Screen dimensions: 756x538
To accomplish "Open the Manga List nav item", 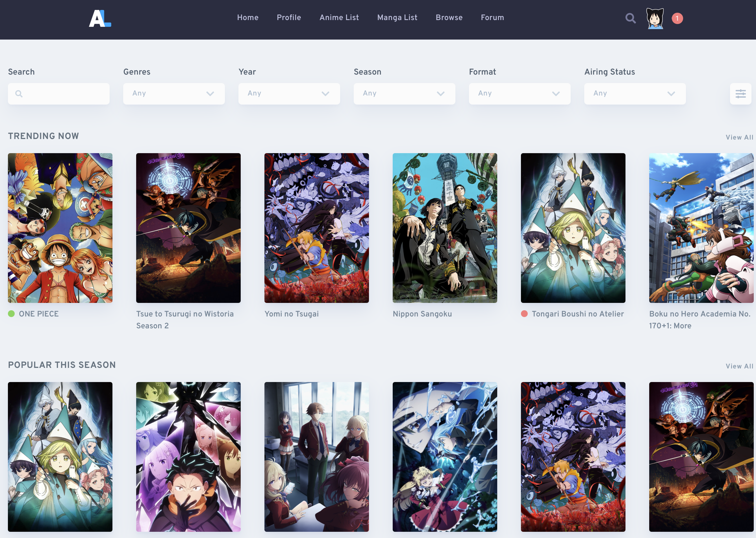I will 397,18.
